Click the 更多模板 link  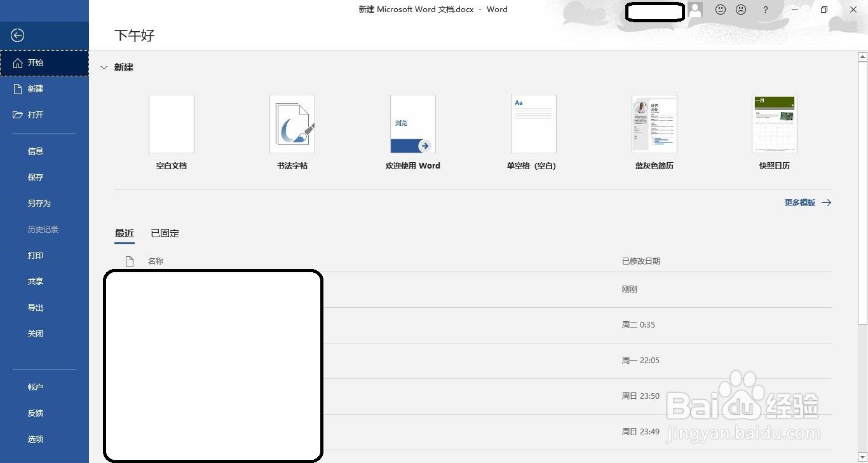(800, 202)
